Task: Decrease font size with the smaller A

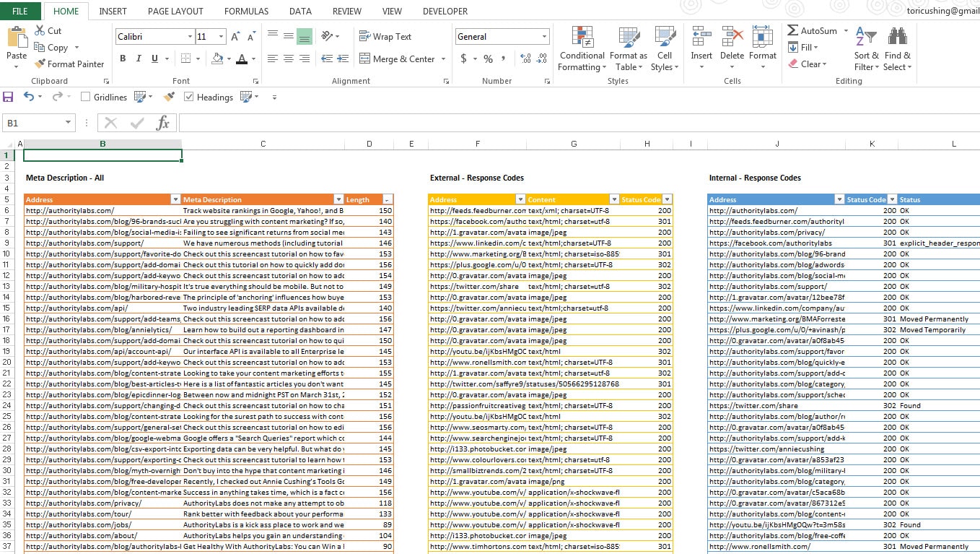Action: 252,36
